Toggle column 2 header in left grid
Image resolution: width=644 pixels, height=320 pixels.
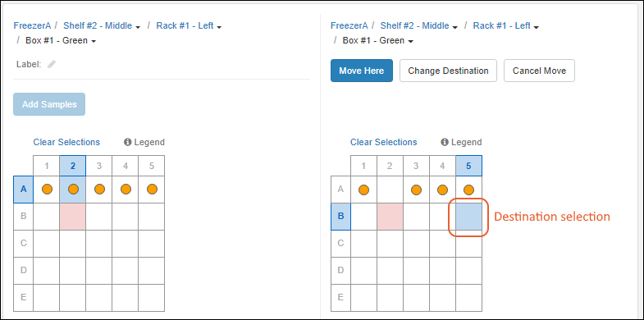click(73, 166)
